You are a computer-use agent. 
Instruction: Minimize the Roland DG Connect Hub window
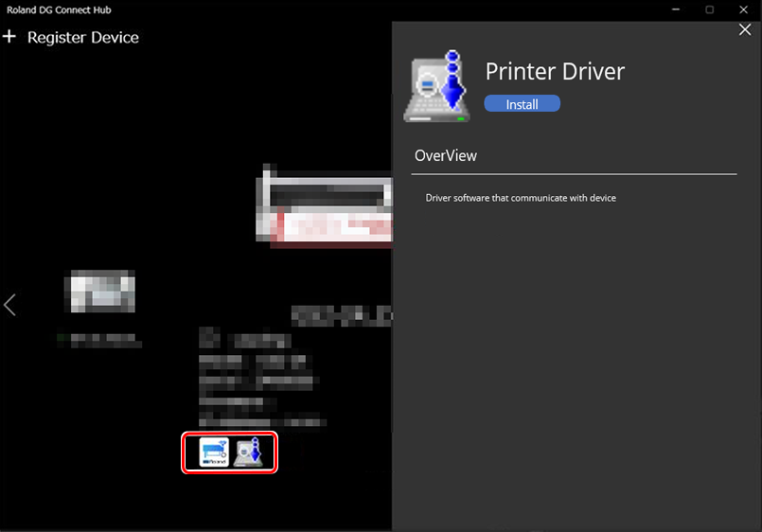coord(675,9)
